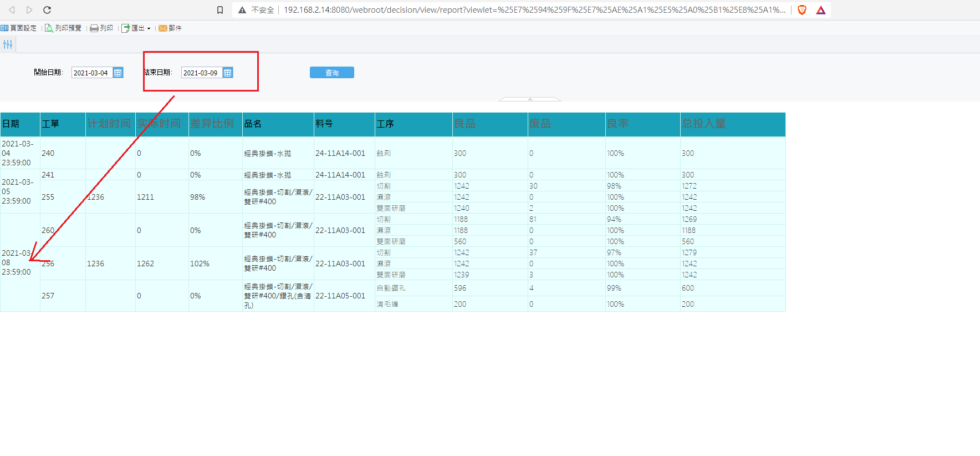Viewport: 980px width, 456px height.
Task: Bookmark this page
Action: click(x=220, y=10)
